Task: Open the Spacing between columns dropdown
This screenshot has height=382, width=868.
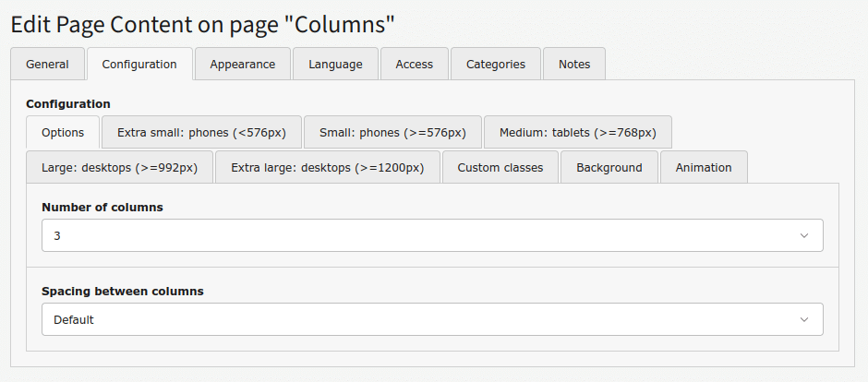Action: (432, 319)
